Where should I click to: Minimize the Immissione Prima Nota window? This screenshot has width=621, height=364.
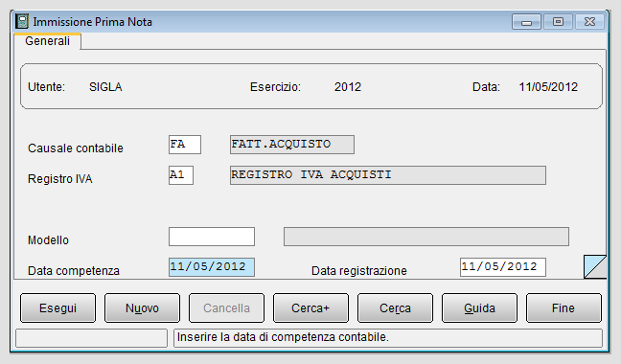(526, 22)
